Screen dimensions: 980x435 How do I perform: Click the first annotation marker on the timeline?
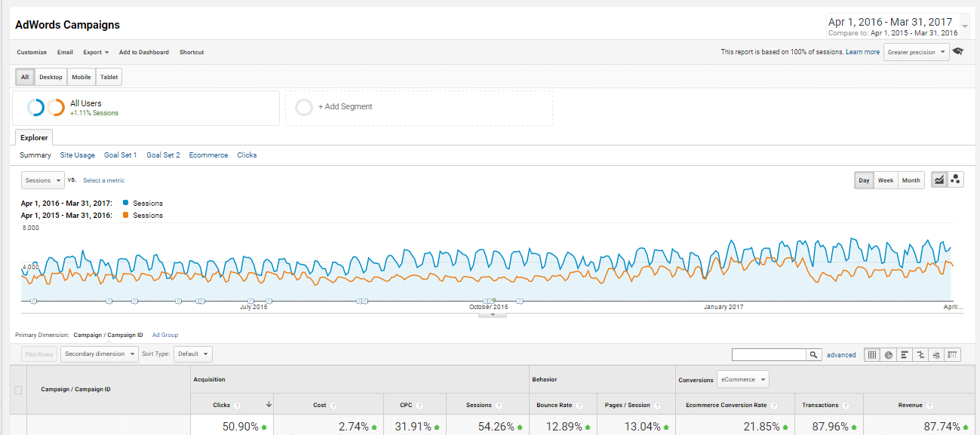tap(33, 301)
